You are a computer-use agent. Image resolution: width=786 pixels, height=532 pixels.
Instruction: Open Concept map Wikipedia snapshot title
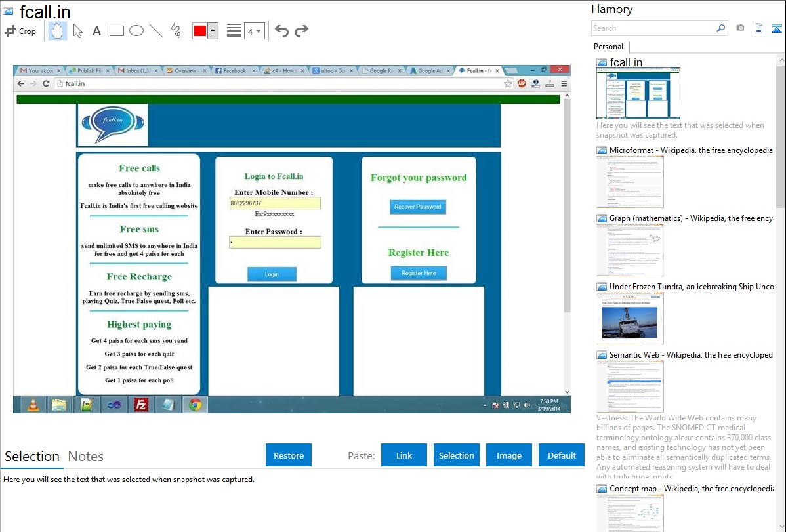click(691, 488)
